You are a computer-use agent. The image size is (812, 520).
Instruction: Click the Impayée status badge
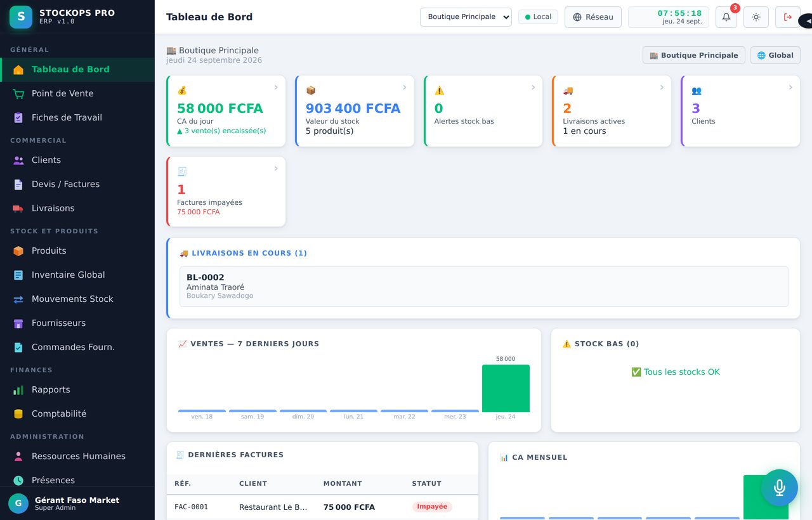432,507
